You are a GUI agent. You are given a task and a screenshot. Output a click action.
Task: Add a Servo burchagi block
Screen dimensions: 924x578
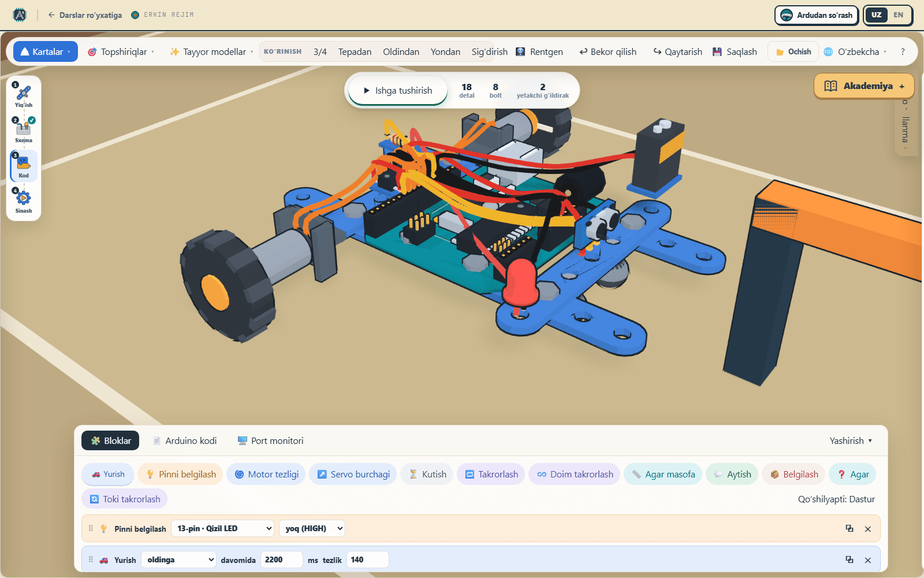[353, 474]
